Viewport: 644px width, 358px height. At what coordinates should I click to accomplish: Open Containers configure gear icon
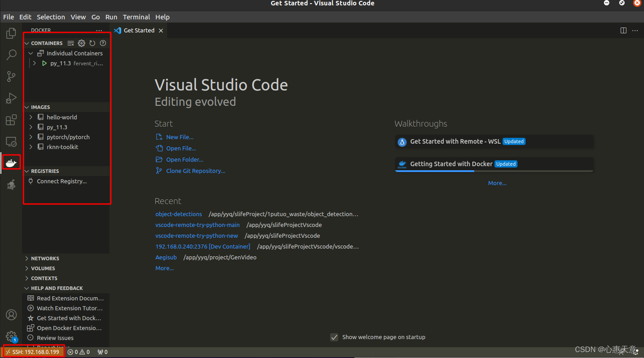point(82,43)
